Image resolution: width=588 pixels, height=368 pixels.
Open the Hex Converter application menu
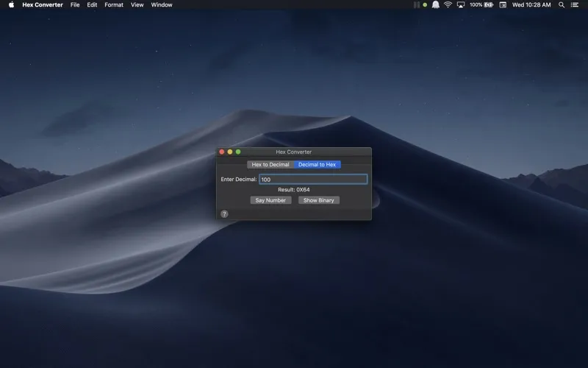(x=43, y=5)
